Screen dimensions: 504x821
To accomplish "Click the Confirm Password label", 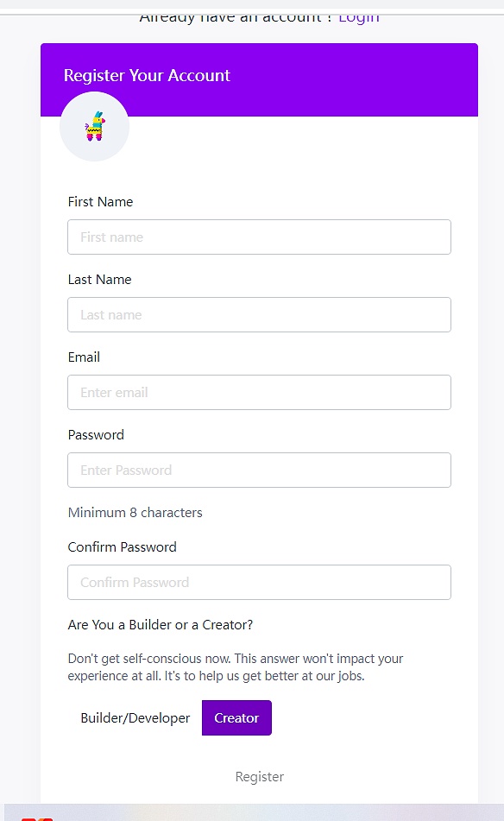I will point(122,547).
